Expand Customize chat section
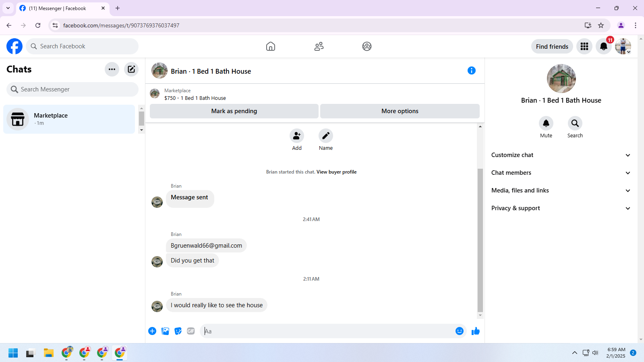Viewport: 644px width, 362px height. tap(561, 155)
